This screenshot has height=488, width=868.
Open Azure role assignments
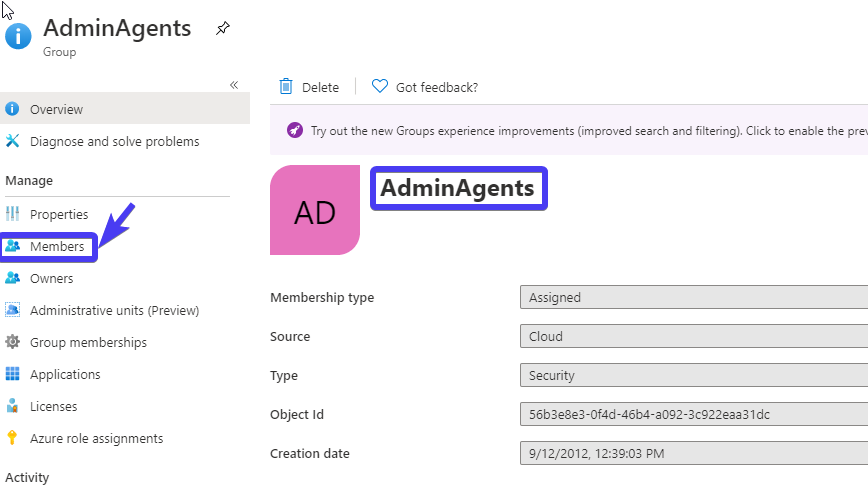pyautogui.click(x=97, y=439)
